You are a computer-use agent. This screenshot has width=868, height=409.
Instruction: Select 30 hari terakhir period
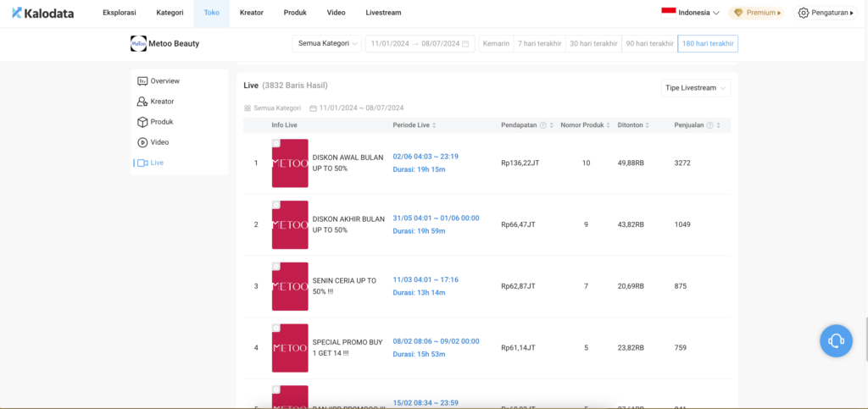point(593,44)
